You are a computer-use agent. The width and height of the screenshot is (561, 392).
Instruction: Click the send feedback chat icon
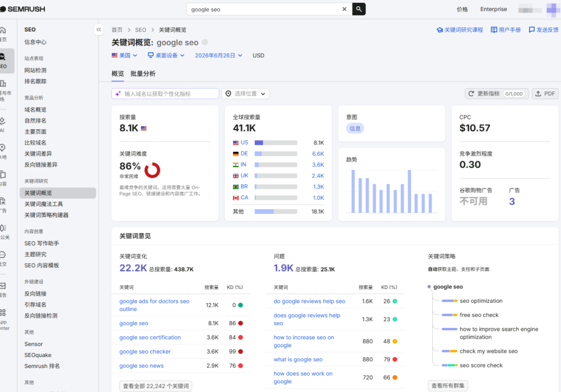click(531, 30)
